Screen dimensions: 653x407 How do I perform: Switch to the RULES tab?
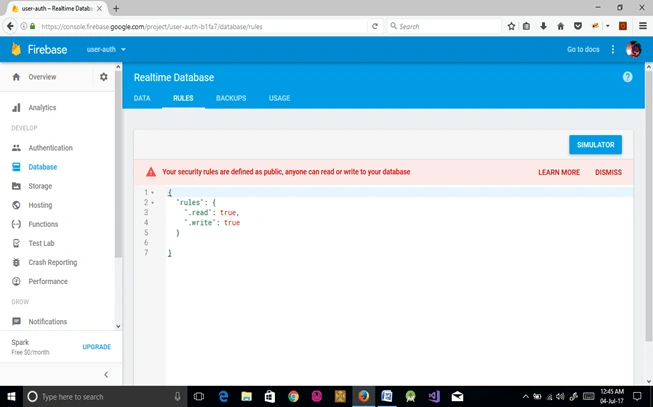[x=183, y=98]
